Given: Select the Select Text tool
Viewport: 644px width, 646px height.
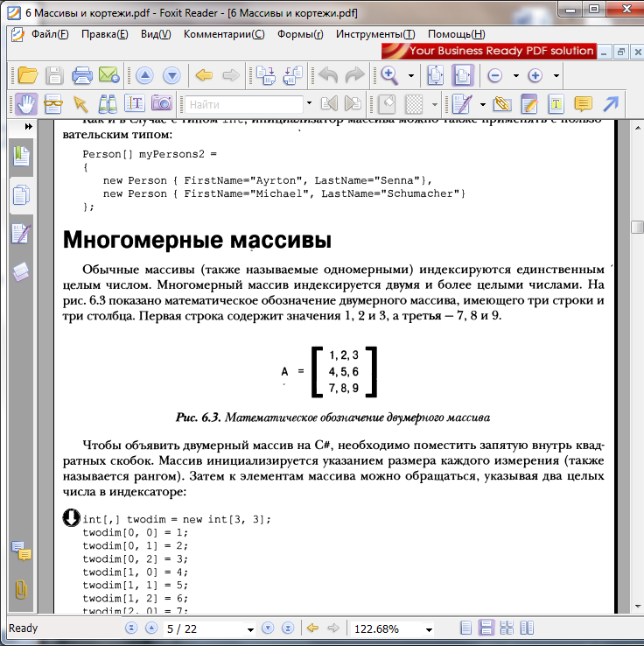Looking at the screenshot, I should (135, 104).
